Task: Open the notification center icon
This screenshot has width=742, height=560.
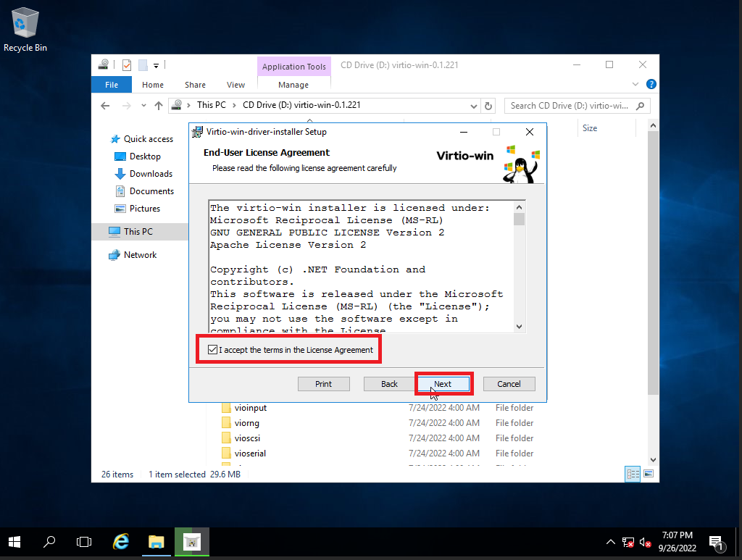Action: (x=717, y=543)
